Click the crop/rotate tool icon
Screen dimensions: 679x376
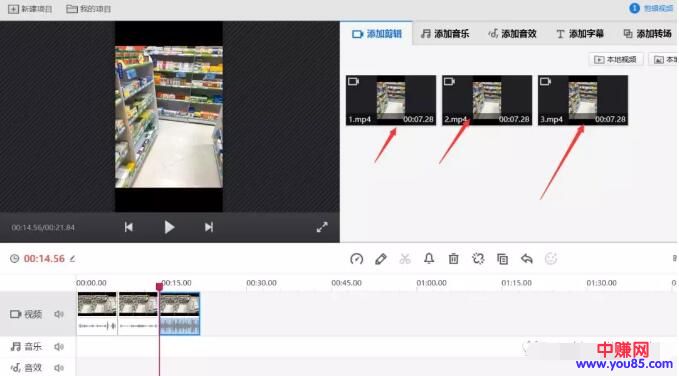(x=478, y=259)
